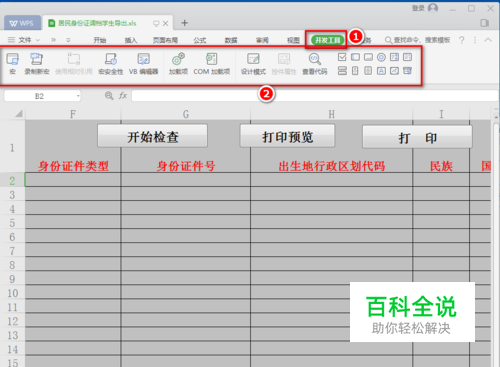
Task: Open 控件属性 control properties
Action: [x=284, y=63]
